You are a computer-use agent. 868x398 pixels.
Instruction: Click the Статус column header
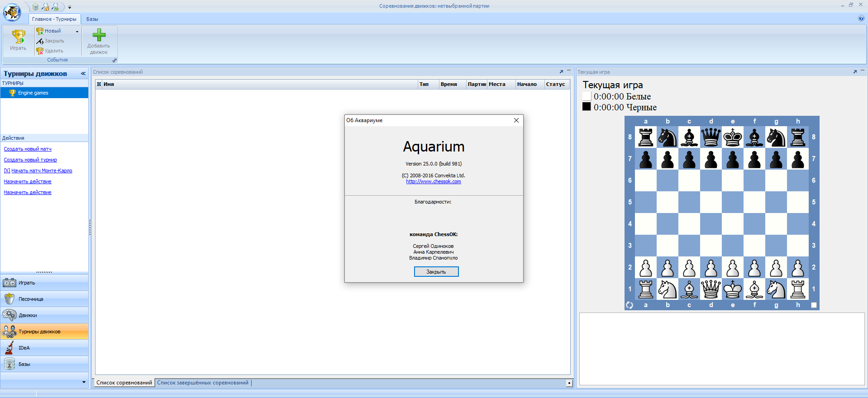pyautogui.click(x=557, y=84)
